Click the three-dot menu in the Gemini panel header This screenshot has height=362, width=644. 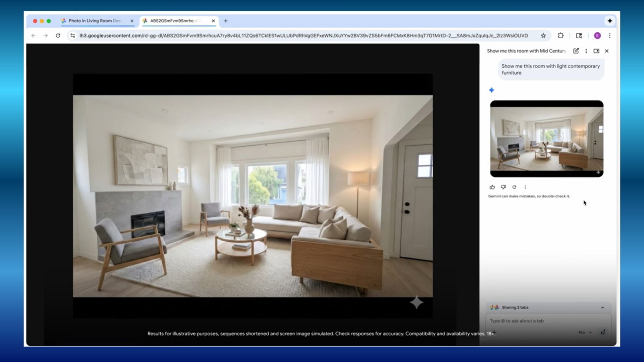point(586,51)
